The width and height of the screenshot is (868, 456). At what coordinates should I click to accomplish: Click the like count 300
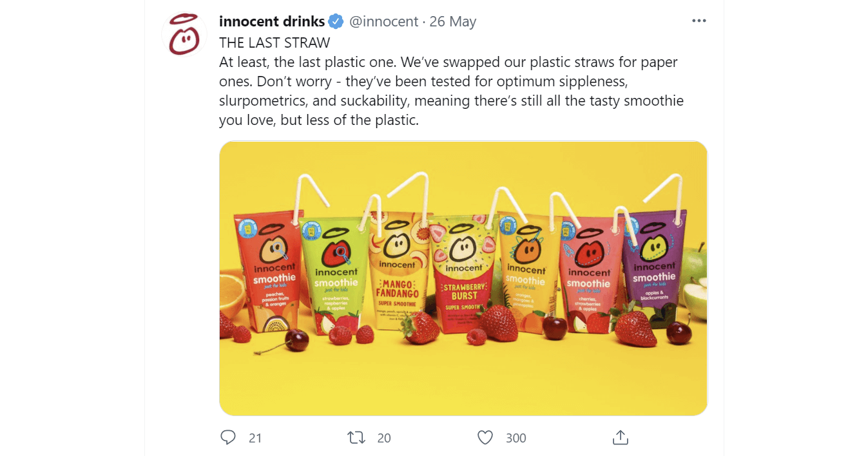point(516,438)
